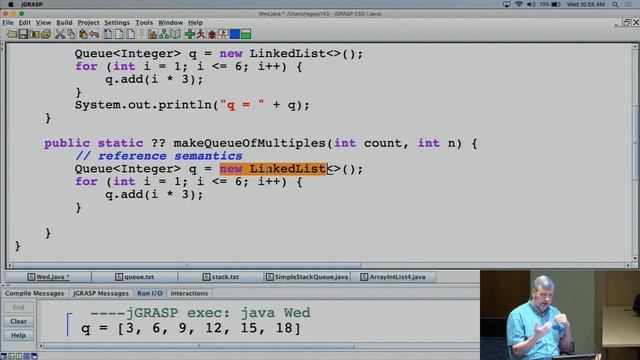Viewport: 640px width, 360px height.
Task: Open the Settings menu
Action: (x=117, y=22)
